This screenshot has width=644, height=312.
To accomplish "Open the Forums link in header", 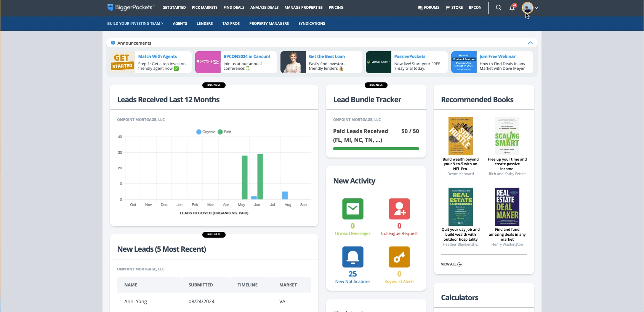I will coord(428,8).
